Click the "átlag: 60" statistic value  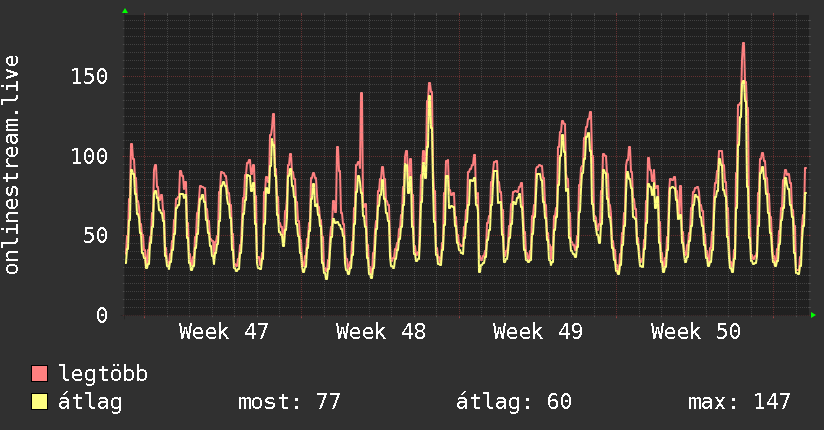(x=514, y=402)
